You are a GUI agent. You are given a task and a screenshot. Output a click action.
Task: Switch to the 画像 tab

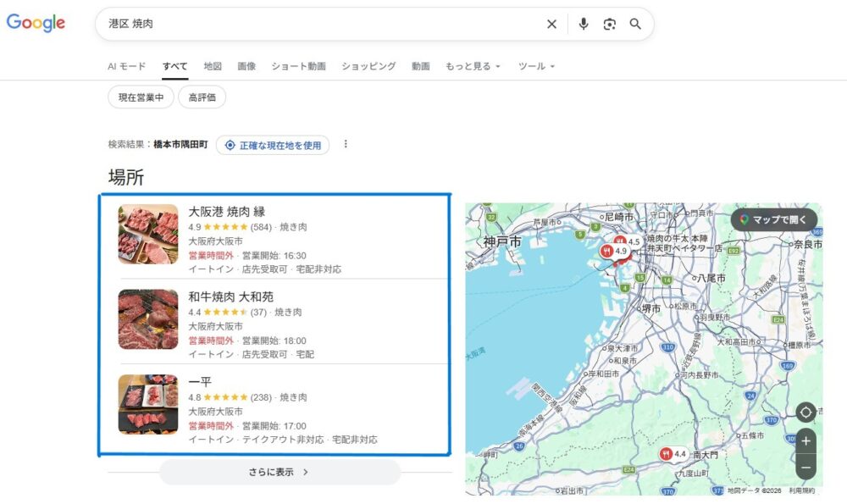pyautogui.click(x=246, y=66)
